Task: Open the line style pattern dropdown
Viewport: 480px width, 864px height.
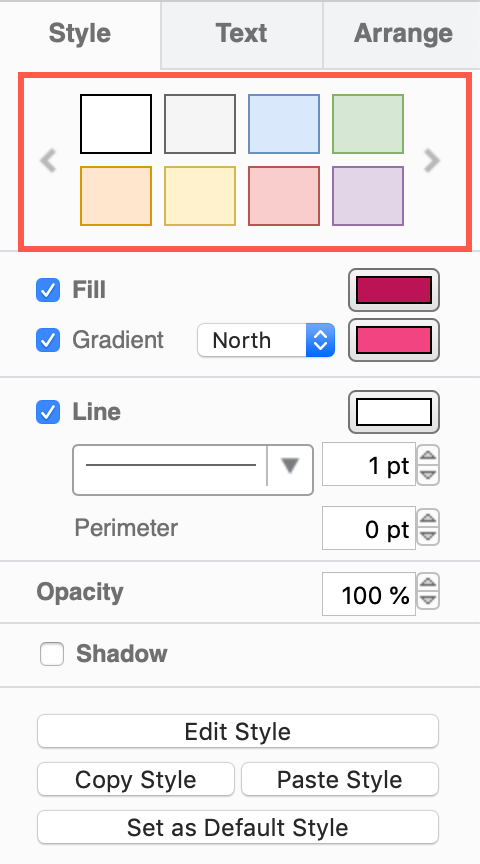Action: pyautogui.click(x=193, y=470)
